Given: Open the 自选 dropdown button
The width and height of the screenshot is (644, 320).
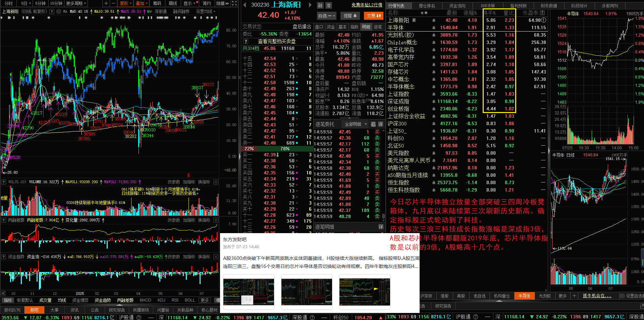Looking at the screenshot, I should click(x=326, y=16).
